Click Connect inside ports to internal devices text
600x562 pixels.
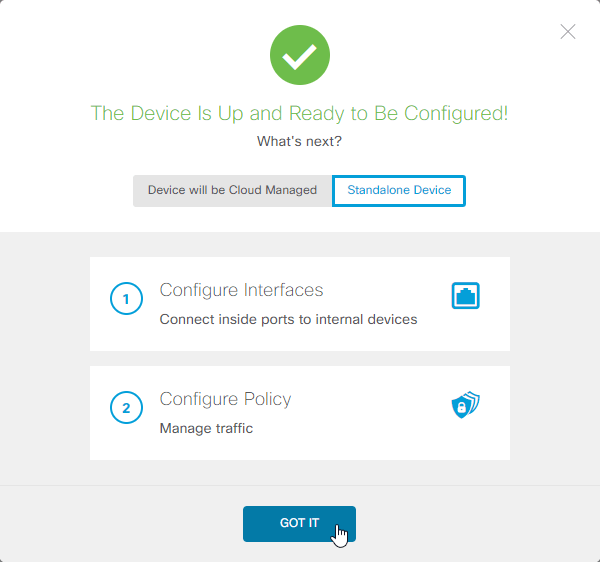(x=288, y=319)
